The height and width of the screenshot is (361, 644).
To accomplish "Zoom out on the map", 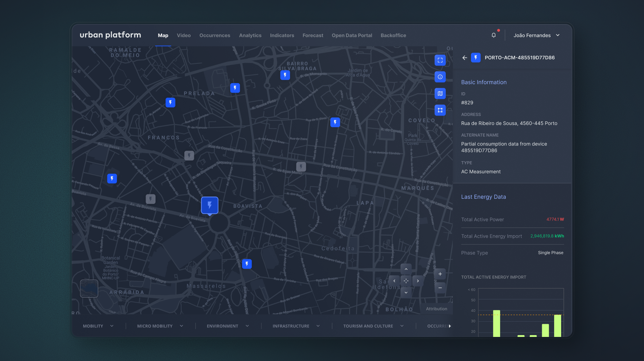I will tap(440, 288).
